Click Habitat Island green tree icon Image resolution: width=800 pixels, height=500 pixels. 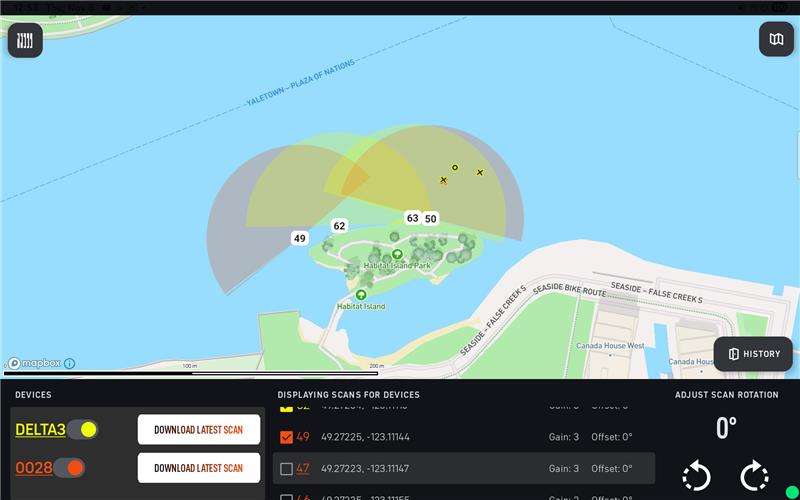tap(361, 295)
